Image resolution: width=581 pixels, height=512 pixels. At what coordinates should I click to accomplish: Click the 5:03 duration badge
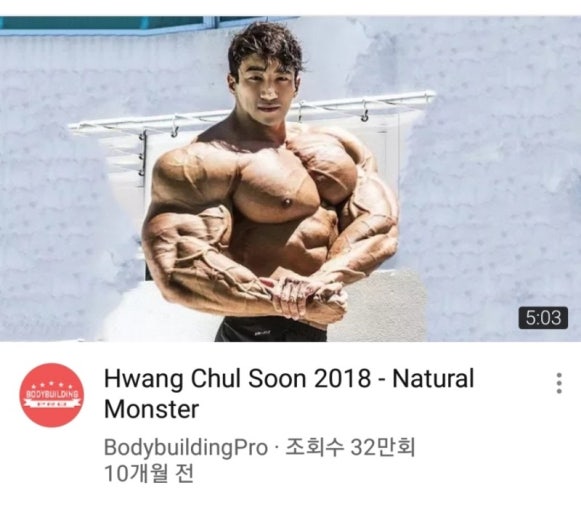[x=543, y=318]
